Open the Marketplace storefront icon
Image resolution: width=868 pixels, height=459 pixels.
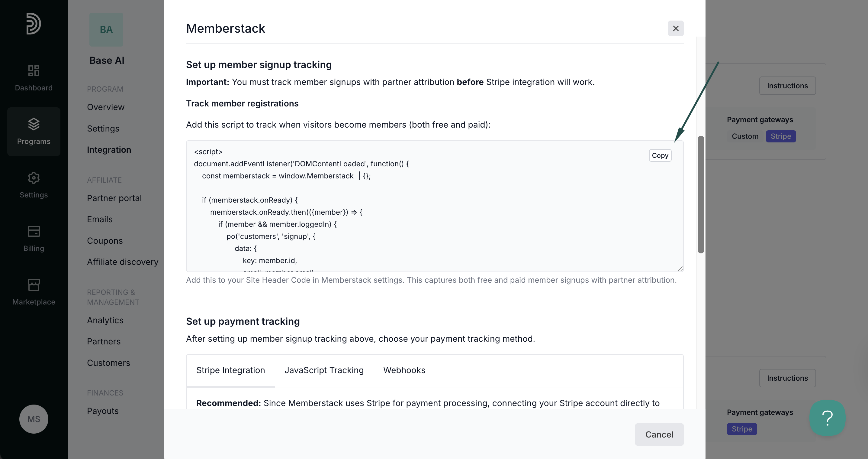[34, 285]
